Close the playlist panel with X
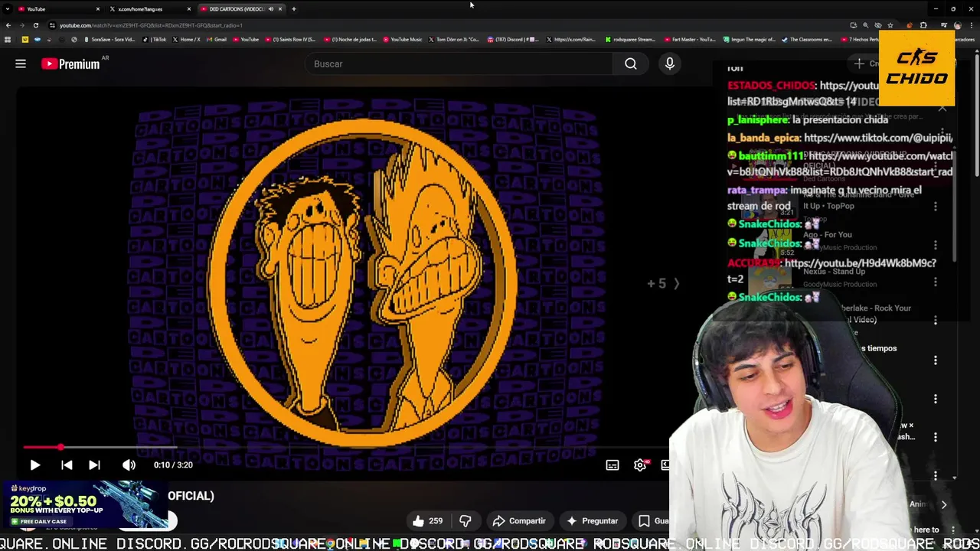This screenshot has height=551, width=980. (942, 109)
